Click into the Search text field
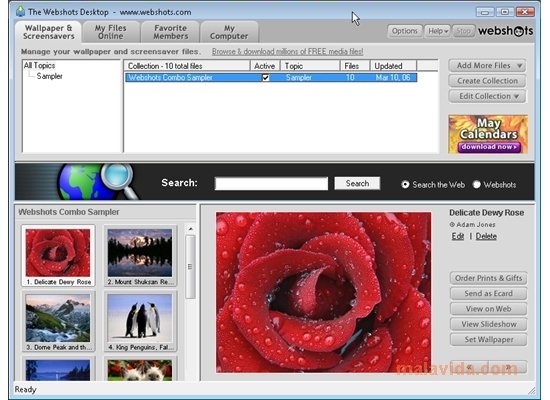550x400 pixels. click(x=271, y=184)
